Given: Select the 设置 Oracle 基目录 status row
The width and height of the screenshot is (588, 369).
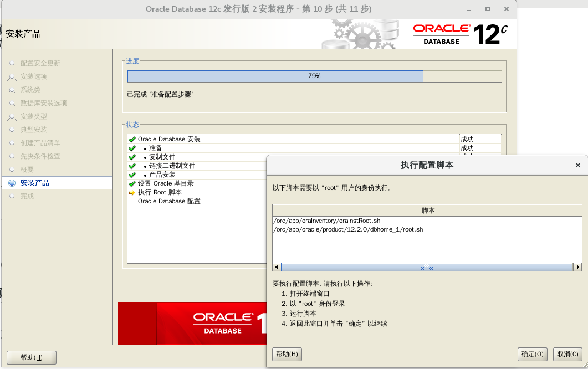Looking at the screenshot, I should click(197, 183).
